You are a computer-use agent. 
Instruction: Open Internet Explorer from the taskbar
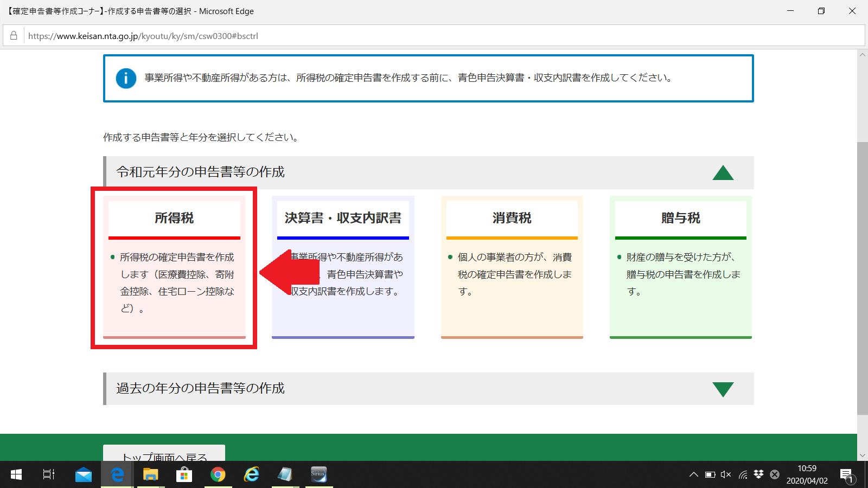click(251, 474)
